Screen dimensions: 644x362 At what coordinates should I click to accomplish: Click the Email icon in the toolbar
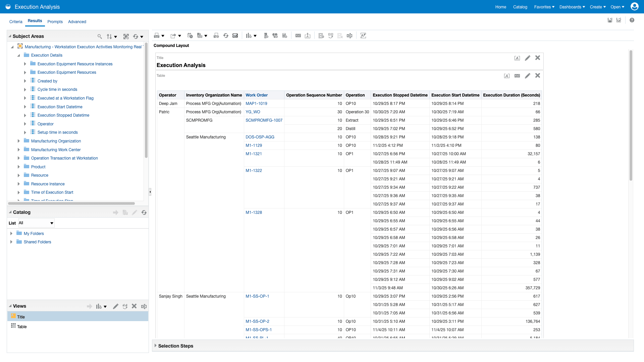(235, 36)
